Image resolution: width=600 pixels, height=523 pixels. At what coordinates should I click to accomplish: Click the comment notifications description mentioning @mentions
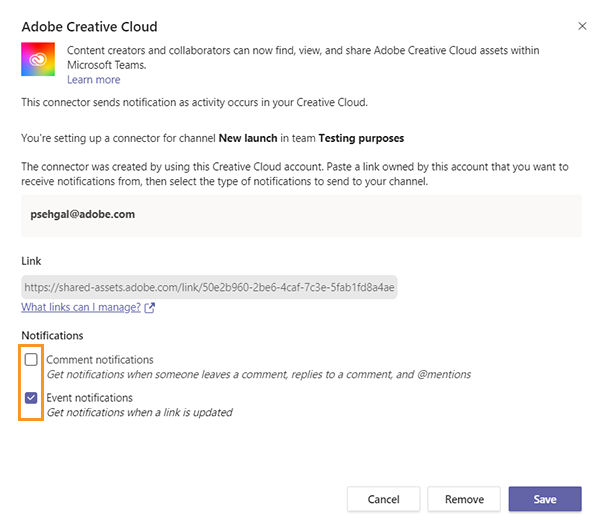pos(259,374)
